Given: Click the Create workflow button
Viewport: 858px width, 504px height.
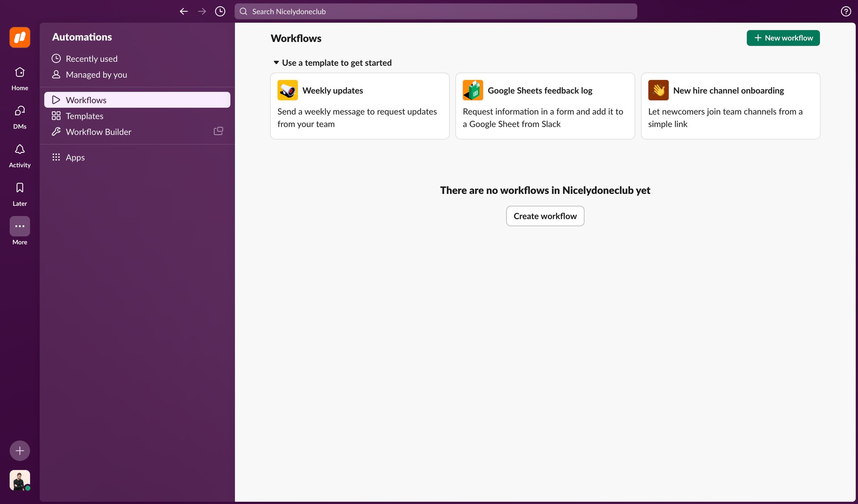Looking at the screenshot, I should (545, 216).
